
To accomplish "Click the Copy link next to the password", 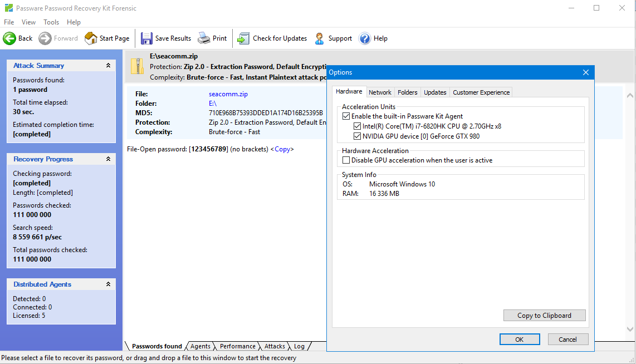I will tap(282, 149).
